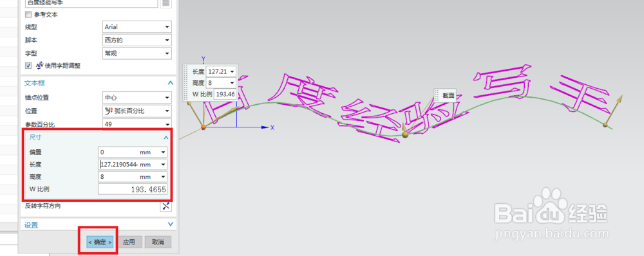Image resolution: width=644 pixels, height=256 pixels.
Task: Click the gold point handle near the curve end
Action: pos(605,124)
